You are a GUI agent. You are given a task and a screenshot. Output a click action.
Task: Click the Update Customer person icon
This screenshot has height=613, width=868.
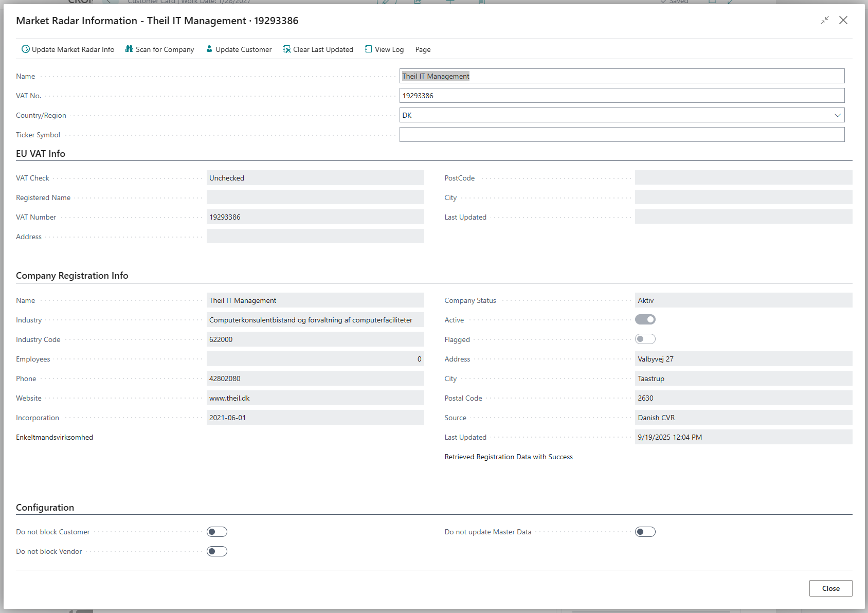coord(209,49)
